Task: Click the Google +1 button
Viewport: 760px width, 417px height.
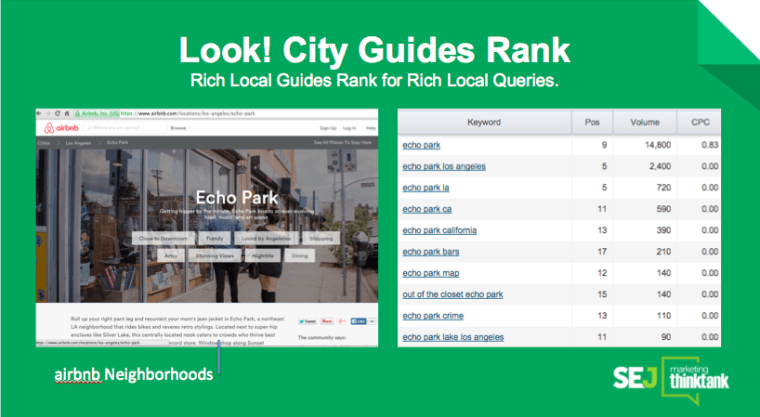Action: click(x=342, y=321)
